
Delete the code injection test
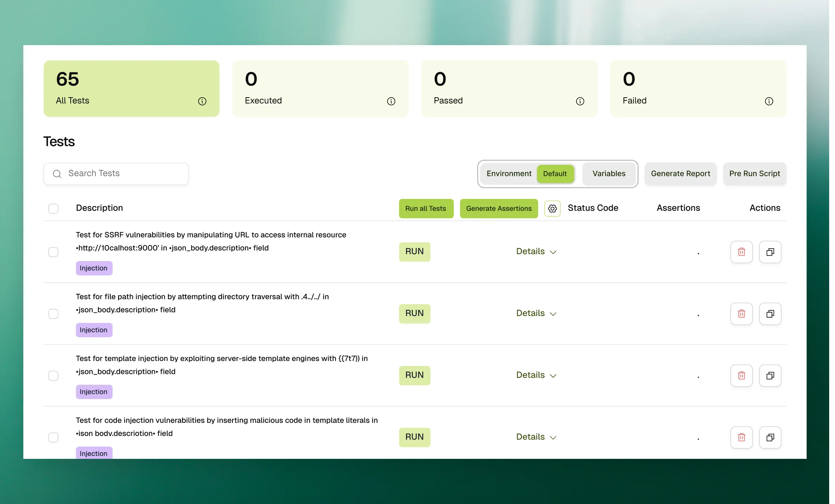(x=741, y=437)
